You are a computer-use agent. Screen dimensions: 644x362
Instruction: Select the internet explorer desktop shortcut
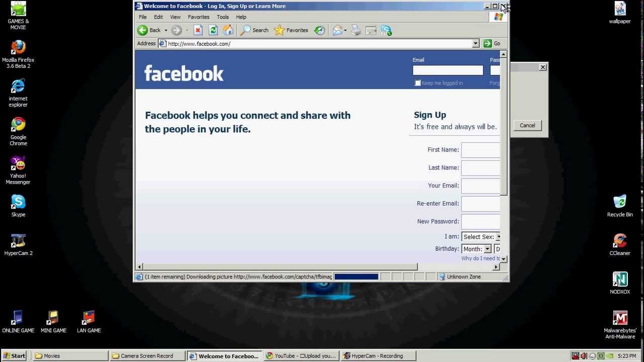(18, 93)
